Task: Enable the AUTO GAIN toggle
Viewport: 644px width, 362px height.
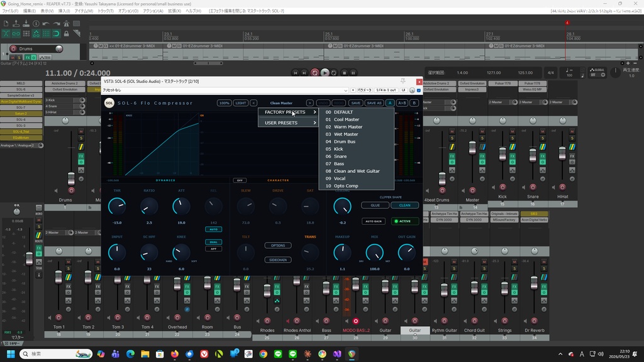Action: click(x=374, y=221)
